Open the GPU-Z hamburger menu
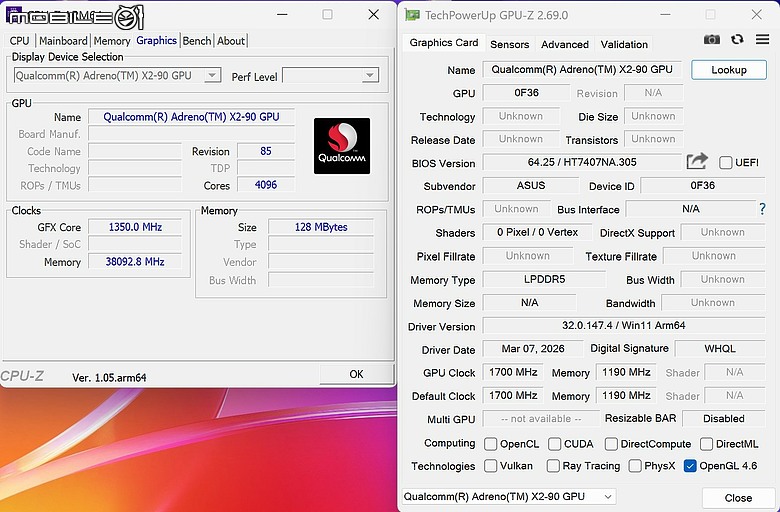The image size is (780, 512). click(x=762, y=39)
